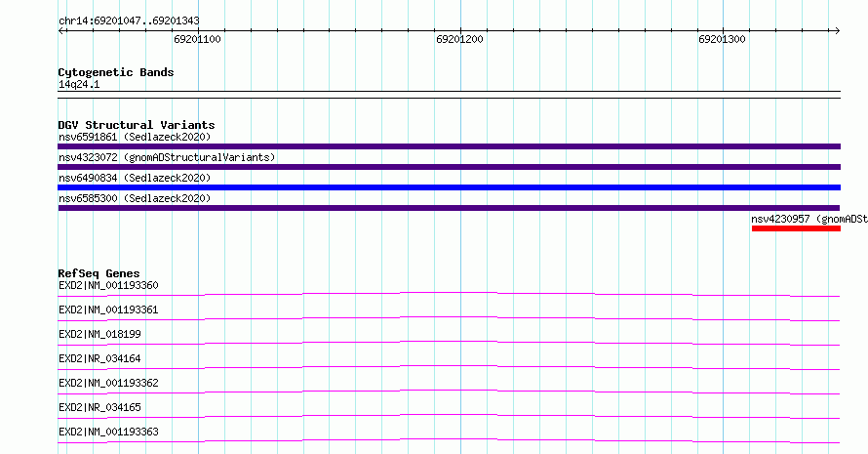The width and height of the screenshot is (868, 454).
Task: Click nsv6585300 (Sedlazeck2020) variant label
Action: point(135,198)
